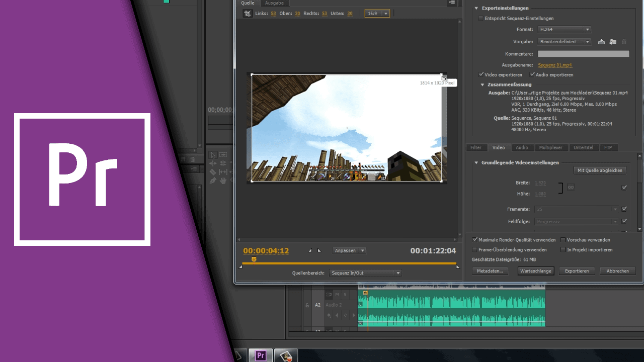Uncheck the Breite/Höhe match-source checkbox
The width and height of the screenshot is (644, 362).
click(624, 188)
